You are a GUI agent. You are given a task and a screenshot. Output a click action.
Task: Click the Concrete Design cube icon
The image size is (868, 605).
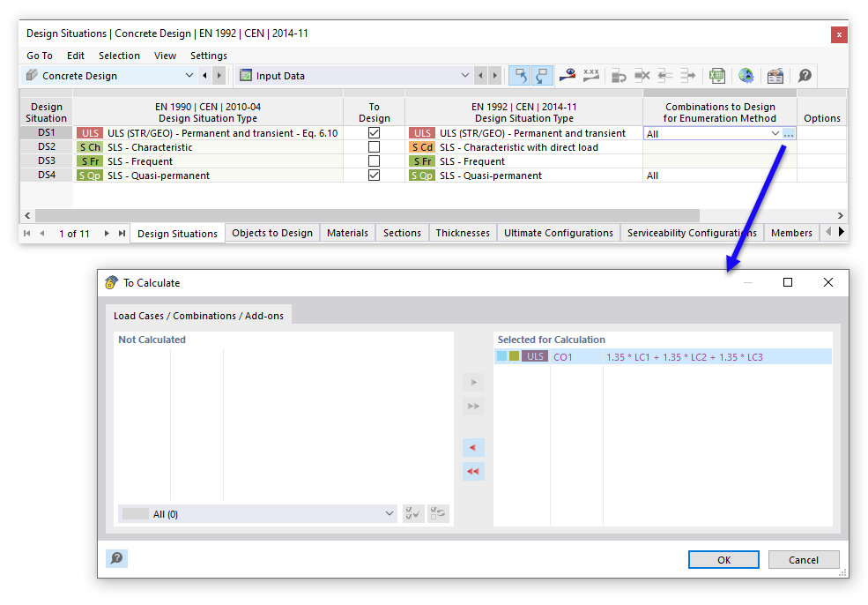(x=32, y=75)
